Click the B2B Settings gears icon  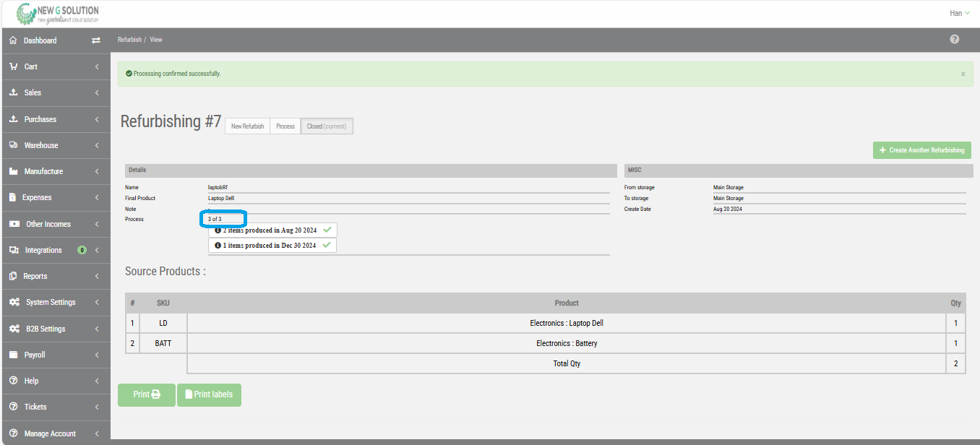point(14,329)
